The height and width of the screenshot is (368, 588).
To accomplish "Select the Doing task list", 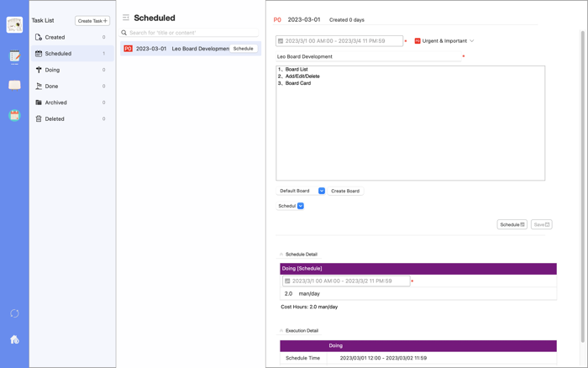I will click(71, 70).
